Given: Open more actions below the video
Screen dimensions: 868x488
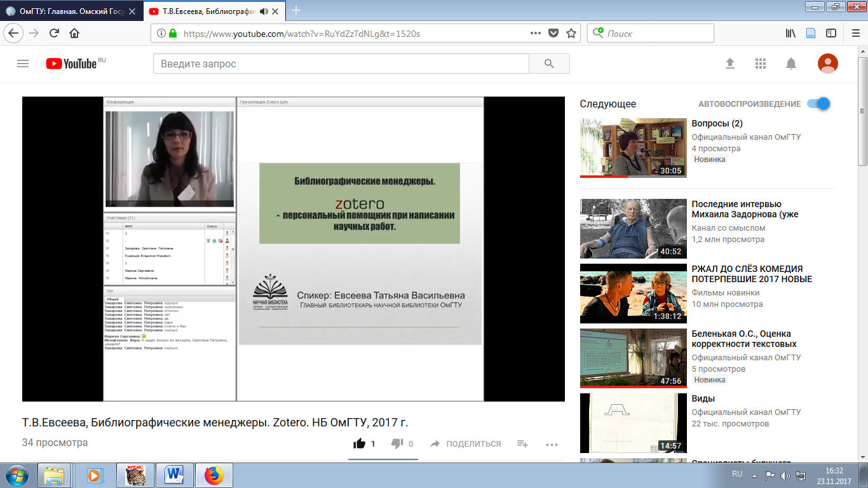Looking at the screenshot, I should click(552, 444).
